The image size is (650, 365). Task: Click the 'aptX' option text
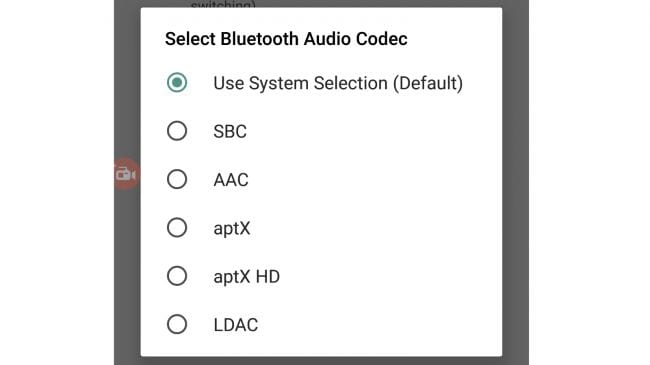coord(232,229)
